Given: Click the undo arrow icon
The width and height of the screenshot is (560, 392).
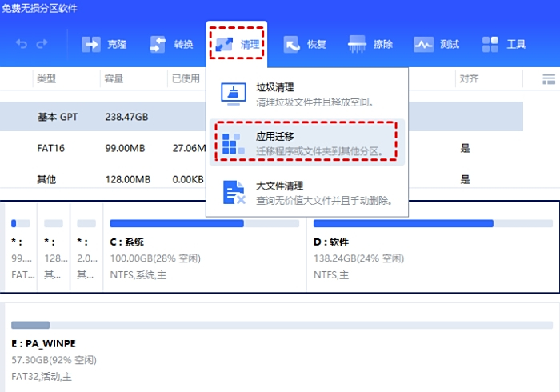Looking at the screenshot, I should pyautogui.click(x=22, y=44).
